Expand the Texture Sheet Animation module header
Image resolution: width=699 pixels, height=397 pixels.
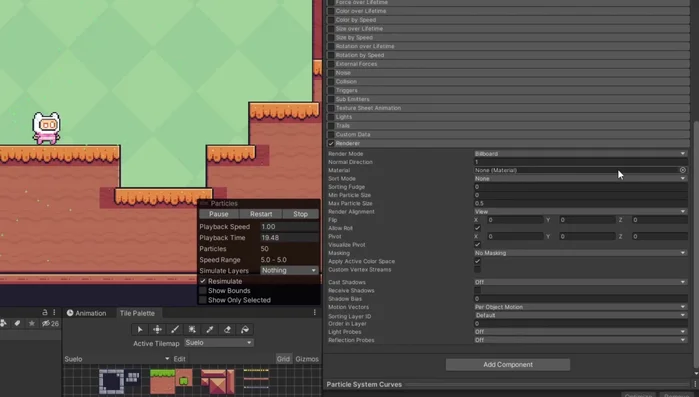pos(508,108)
